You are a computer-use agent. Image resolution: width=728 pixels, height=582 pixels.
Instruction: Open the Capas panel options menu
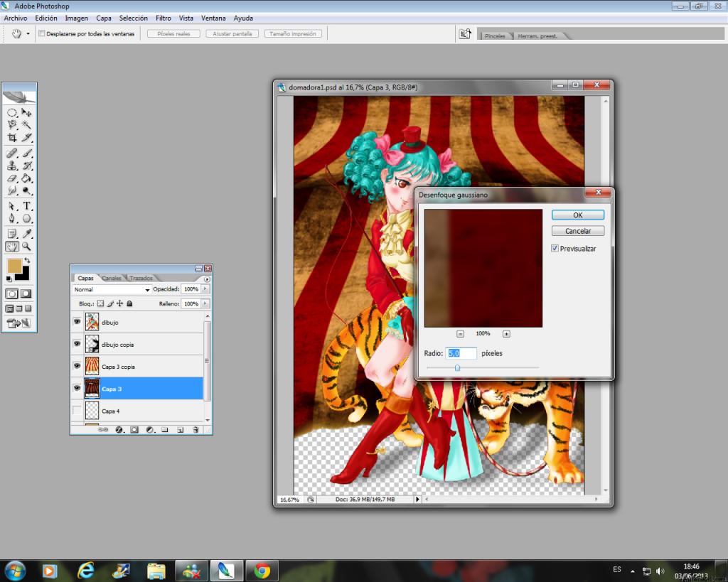tap(207, 279)
